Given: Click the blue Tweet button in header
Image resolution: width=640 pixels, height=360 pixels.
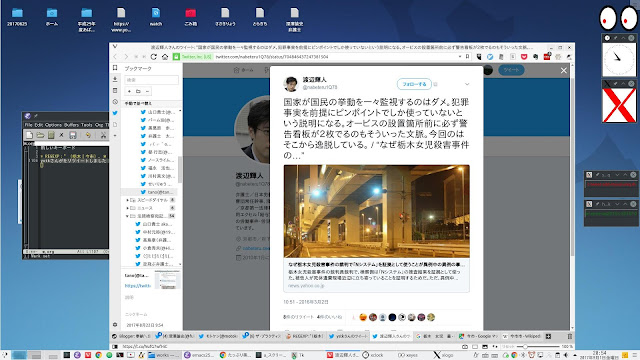Looking at the screenshot, I should coord(511,70).
